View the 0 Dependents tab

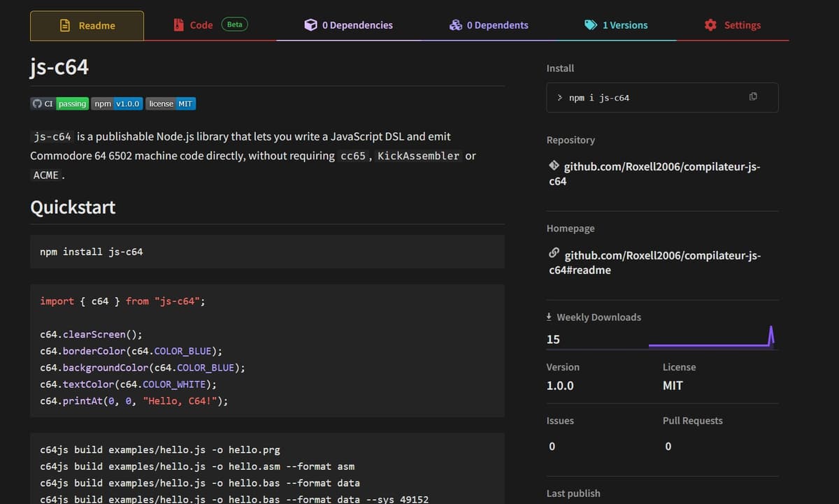(x=489, y=25)
